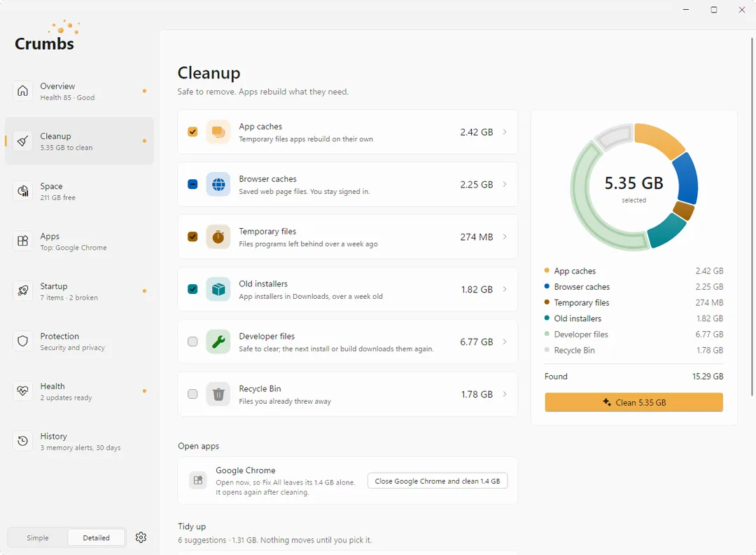Viewport: 756px width, 555px height.
Task: Toggle the Browser caches partial checkbox
Action: coord(192,184)
